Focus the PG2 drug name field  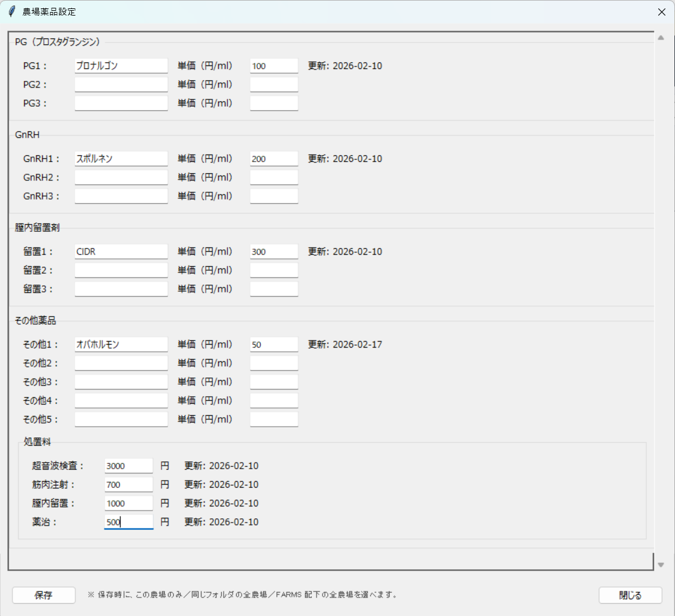point(121,84)
